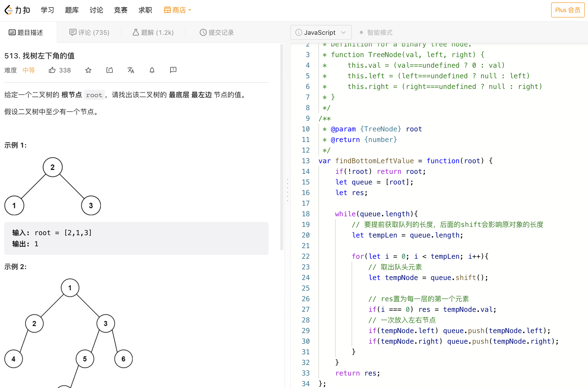Open 竞赛 in the top navigation
Screen dimensions: 588x388
pyautogui.click(x=121, y=10)
